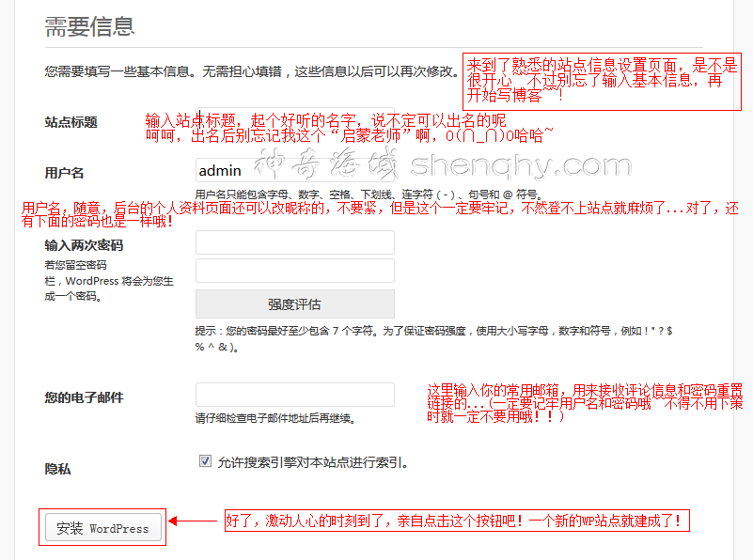
Task: Click the 站点标题 form label
Action: coord(71,122)
